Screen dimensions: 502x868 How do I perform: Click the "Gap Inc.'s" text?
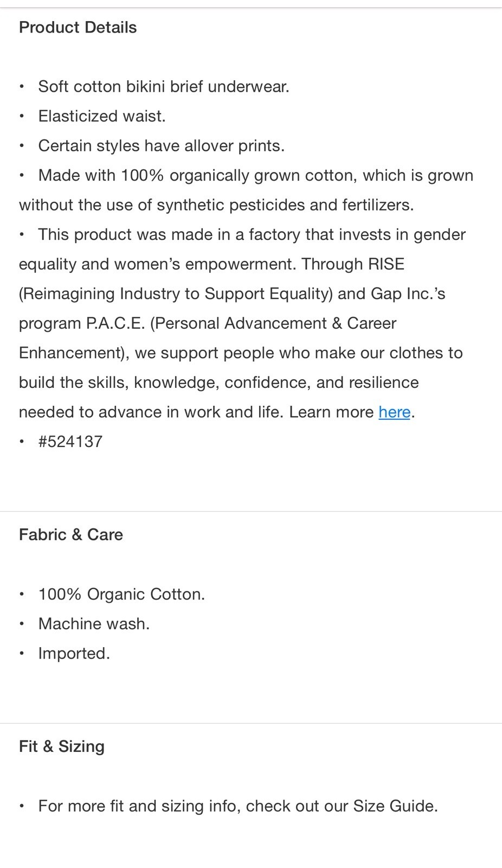point(408,293)
